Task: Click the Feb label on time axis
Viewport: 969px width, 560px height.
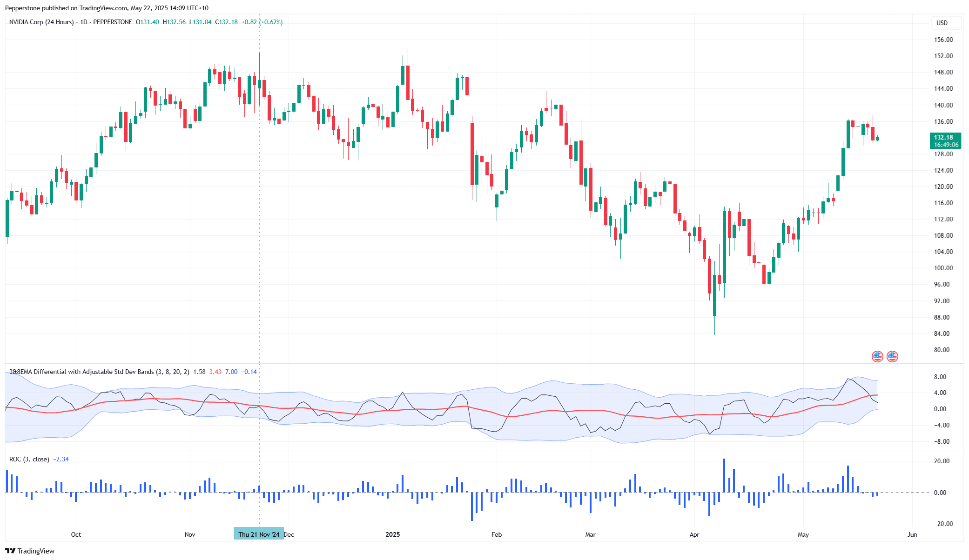Action: 497,534
